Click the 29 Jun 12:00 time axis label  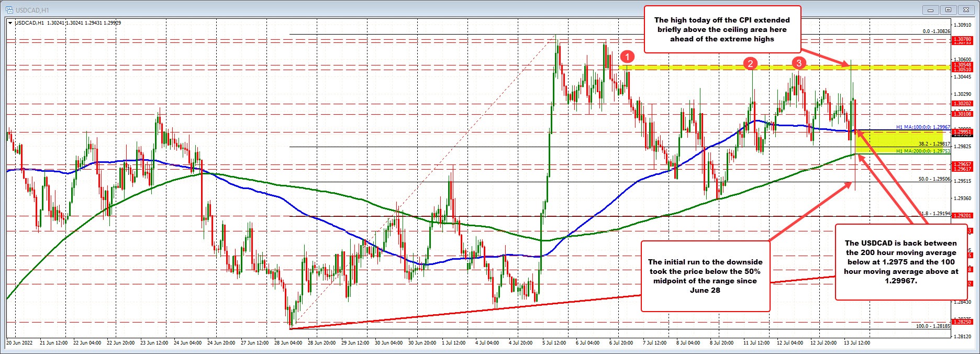(x=355, y=343)
